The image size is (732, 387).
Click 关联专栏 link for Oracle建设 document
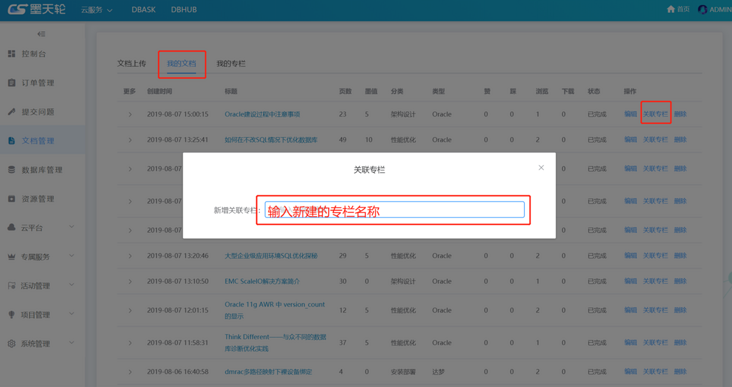click(655, 114)
